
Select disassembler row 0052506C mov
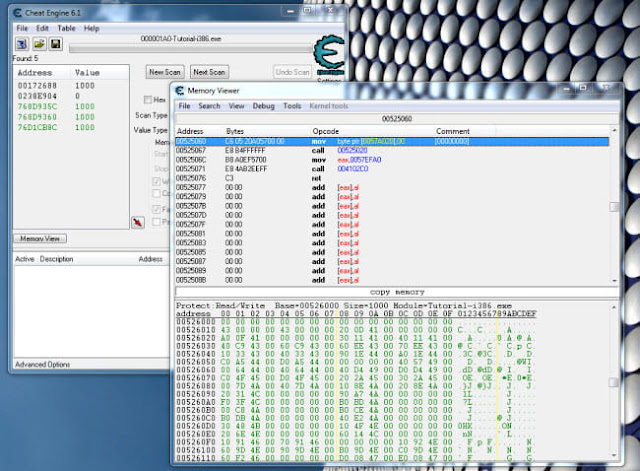392,160
